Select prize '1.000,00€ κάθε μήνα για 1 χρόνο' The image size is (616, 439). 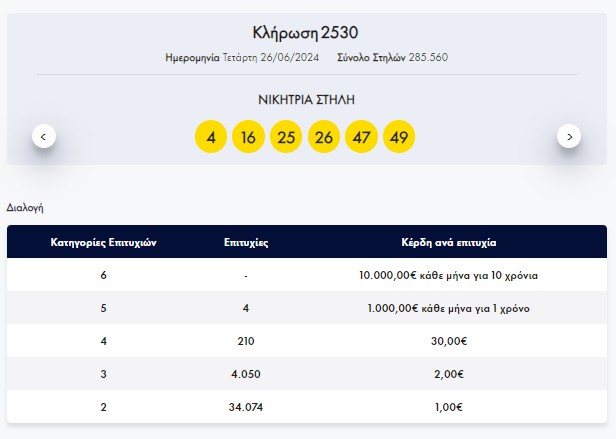449,308
